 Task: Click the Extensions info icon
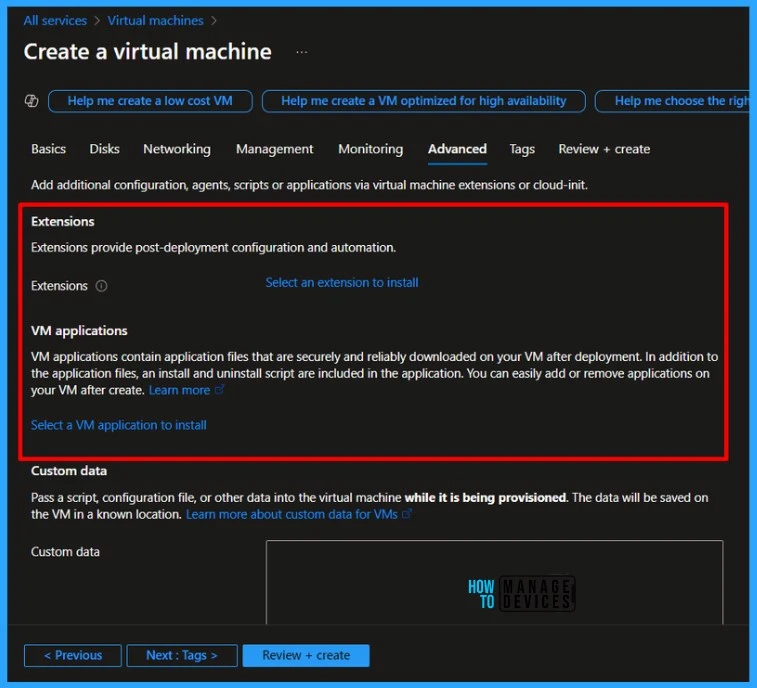coord(101,286)
